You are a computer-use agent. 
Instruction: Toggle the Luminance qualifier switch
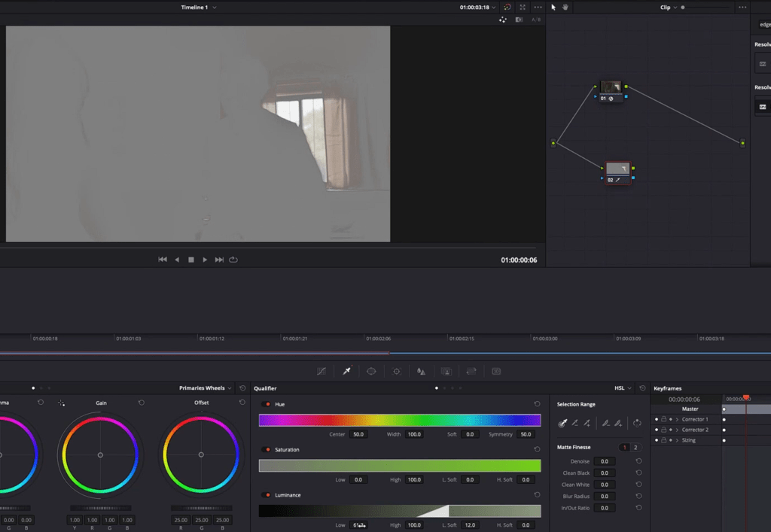(x=266, y=495)
